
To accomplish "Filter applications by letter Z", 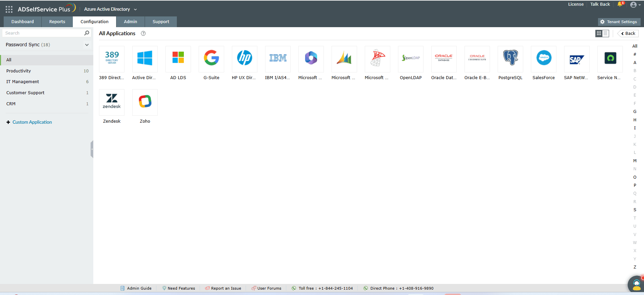I will (x=635, y=267).
